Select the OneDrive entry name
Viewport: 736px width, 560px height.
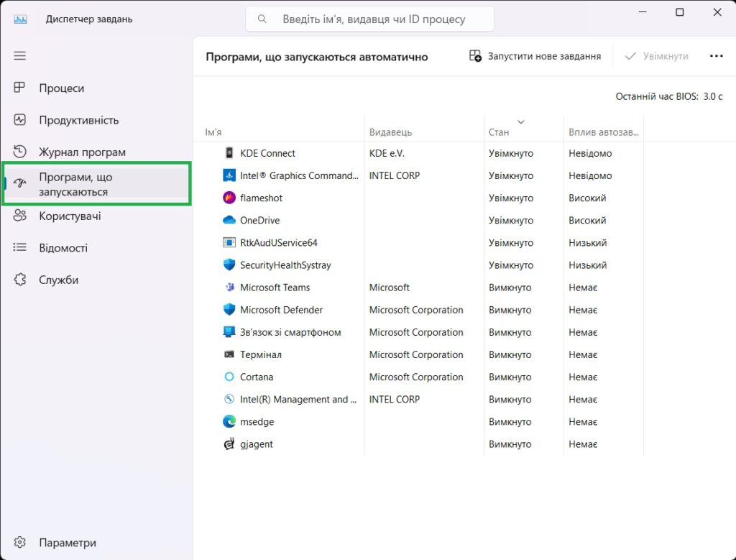coord(259,220)
